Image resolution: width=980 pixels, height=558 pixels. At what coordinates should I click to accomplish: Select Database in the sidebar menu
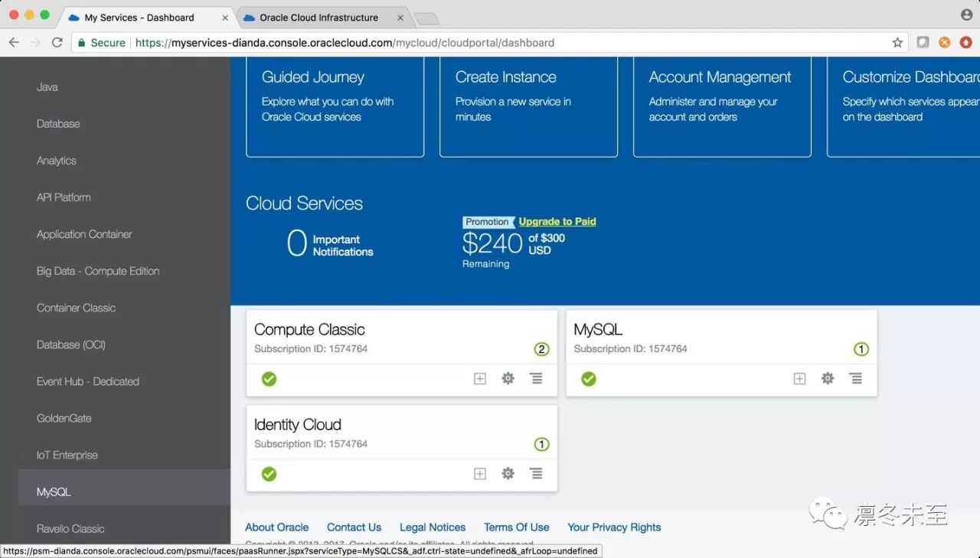(58, 124)
